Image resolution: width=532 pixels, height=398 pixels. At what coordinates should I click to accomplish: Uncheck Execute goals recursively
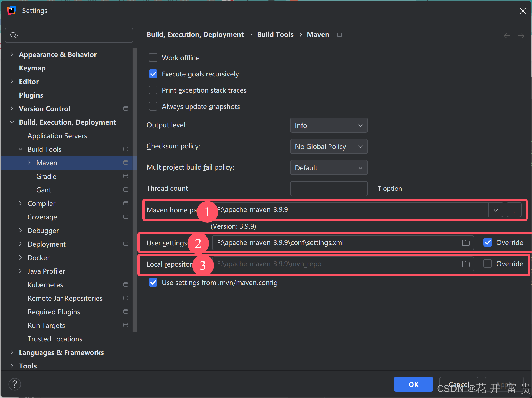tap(153, 74)
